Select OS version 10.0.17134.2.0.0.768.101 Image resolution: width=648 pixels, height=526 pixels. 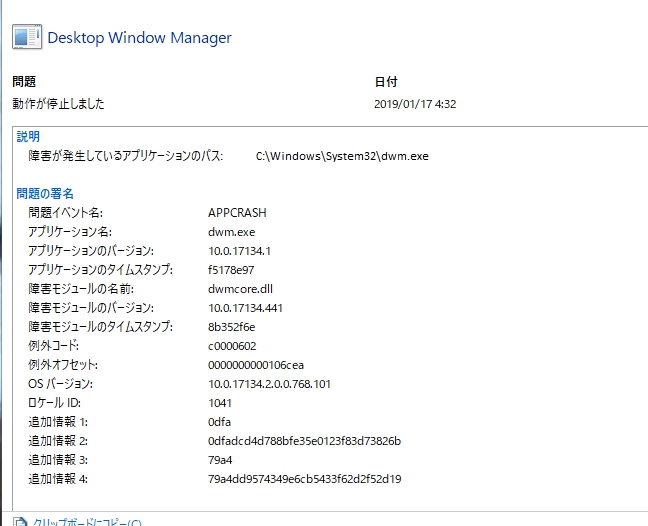[269, 384]
